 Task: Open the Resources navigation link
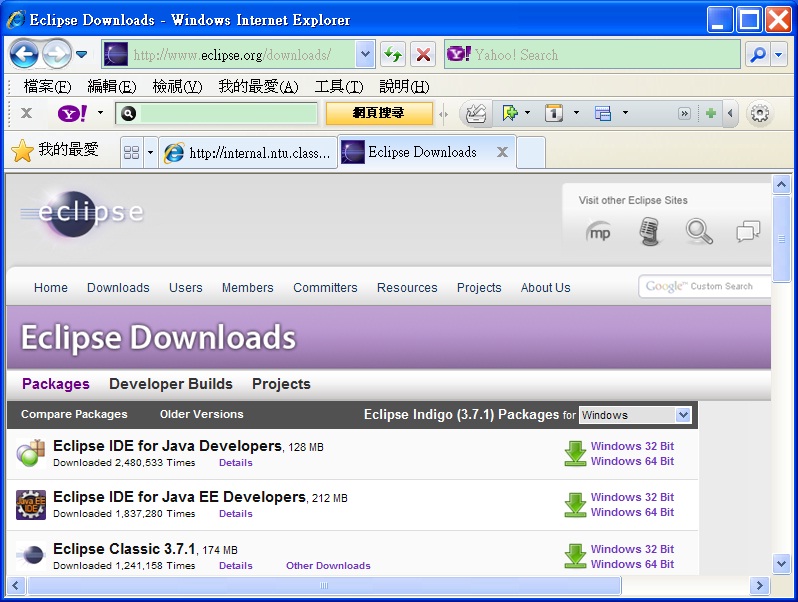click(407, 288)
